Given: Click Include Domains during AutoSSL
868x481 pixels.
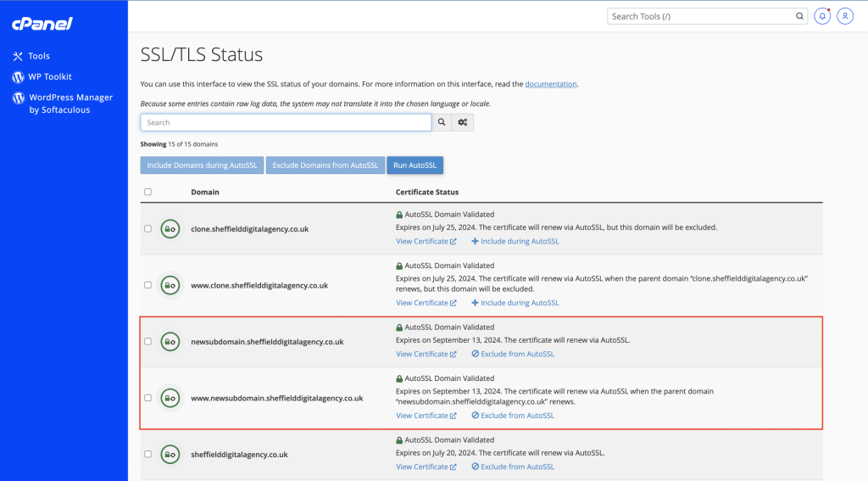Looking at the screenshot, I should 202,165.
